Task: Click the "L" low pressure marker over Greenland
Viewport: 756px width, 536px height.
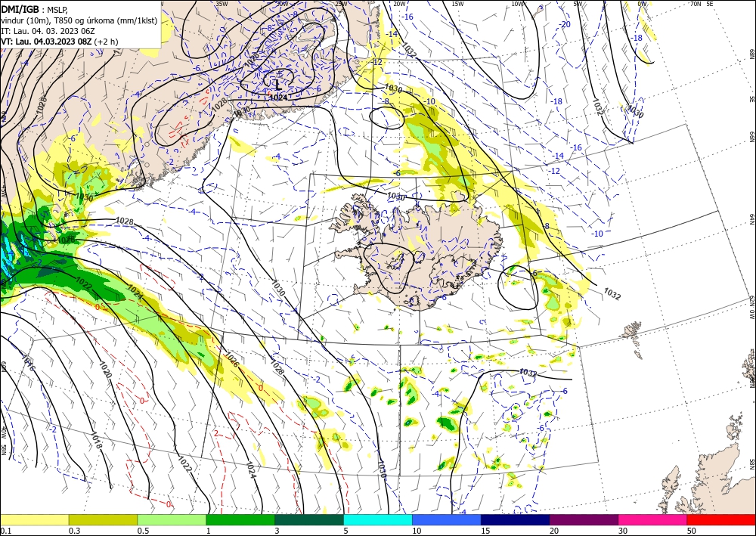Action: (277, 85)
